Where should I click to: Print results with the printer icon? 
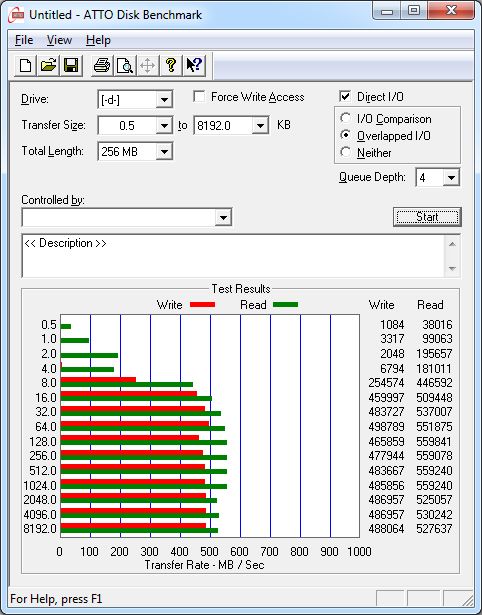(102, 65)
